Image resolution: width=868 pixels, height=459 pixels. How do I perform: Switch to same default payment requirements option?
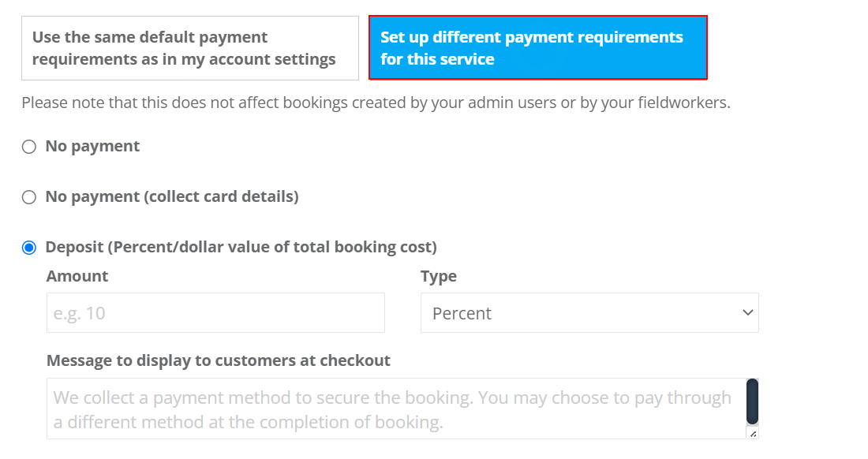click(x=190, y=48)
